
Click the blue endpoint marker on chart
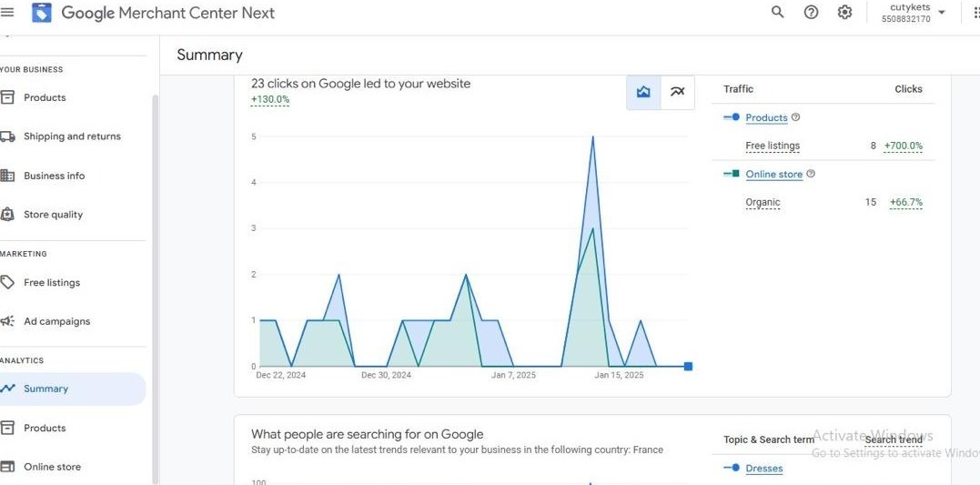688,367
